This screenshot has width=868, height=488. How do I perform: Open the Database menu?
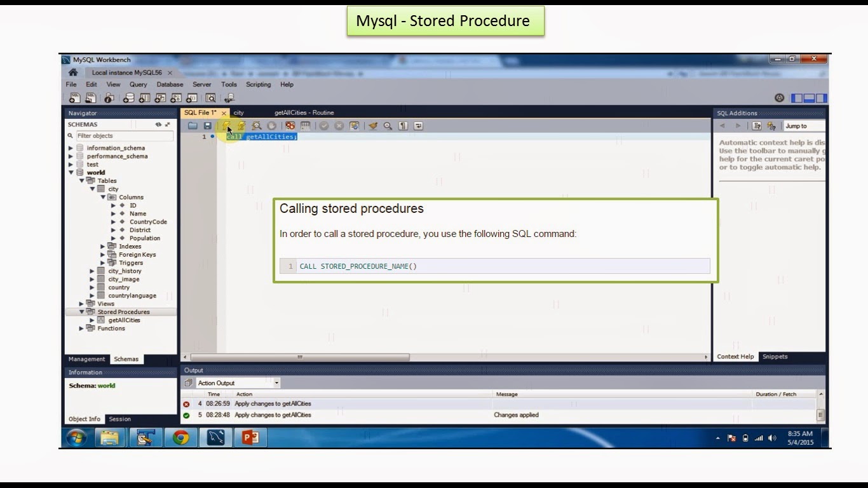coord(170,85)
